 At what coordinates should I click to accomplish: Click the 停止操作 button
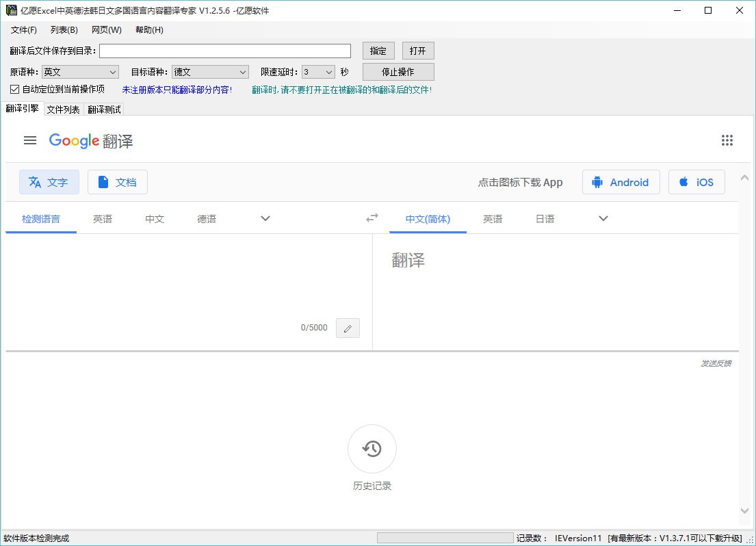[397, 72]
